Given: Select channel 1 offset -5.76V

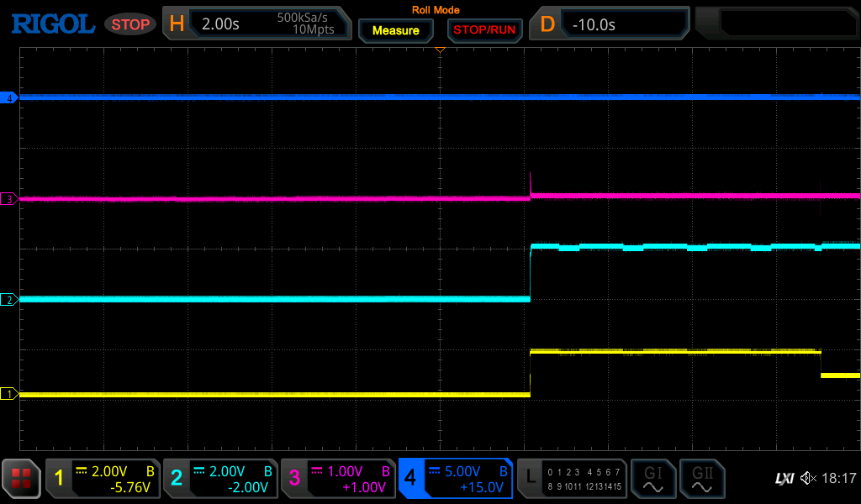Looking at the screenshot, I should click(130, 487).
